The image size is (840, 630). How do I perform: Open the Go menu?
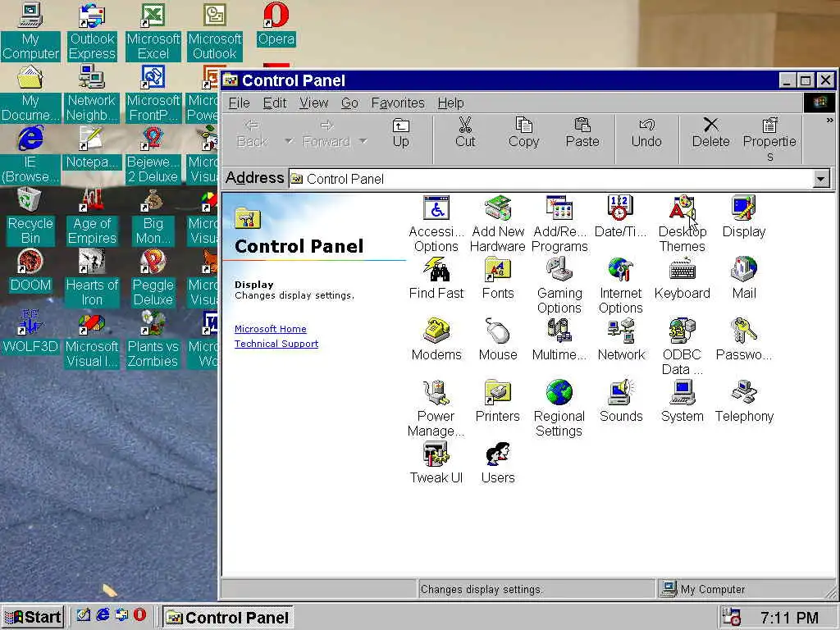pos(349,103)
